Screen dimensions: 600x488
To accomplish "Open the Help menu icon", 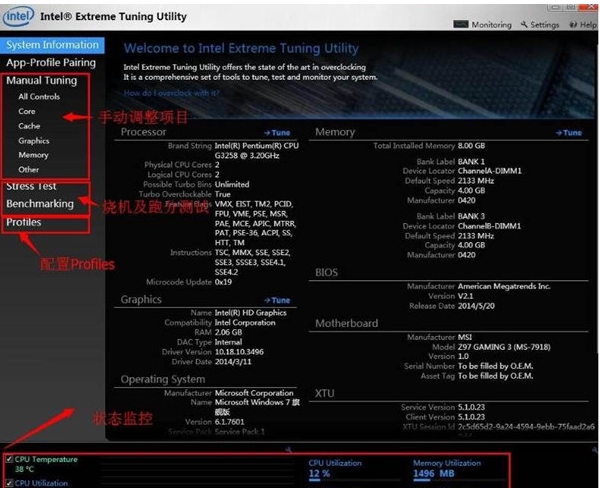I will point(573,25).
